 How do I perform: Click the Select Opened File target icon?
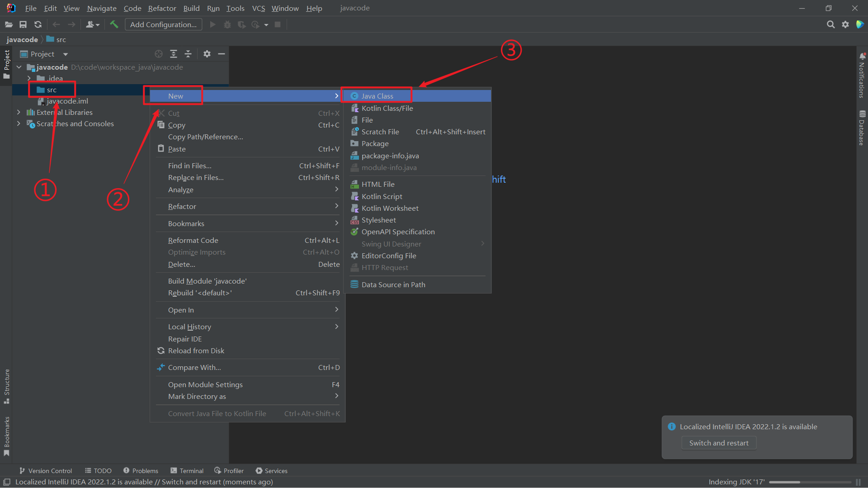(x=159, y=54)
